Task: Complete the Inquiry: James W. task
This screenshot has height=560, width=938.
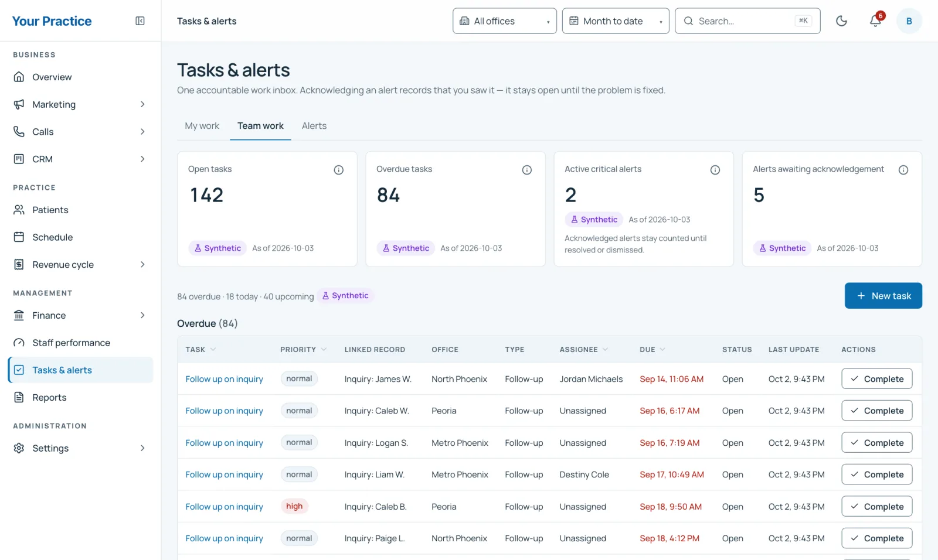Action: click(x=877, y=379)
